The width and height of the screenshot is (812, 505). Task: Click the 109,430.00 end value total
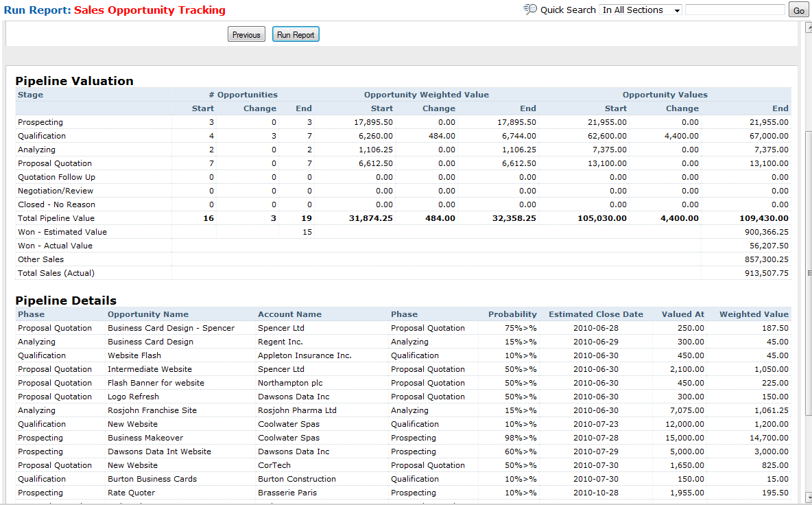click(x=765, y=218)
